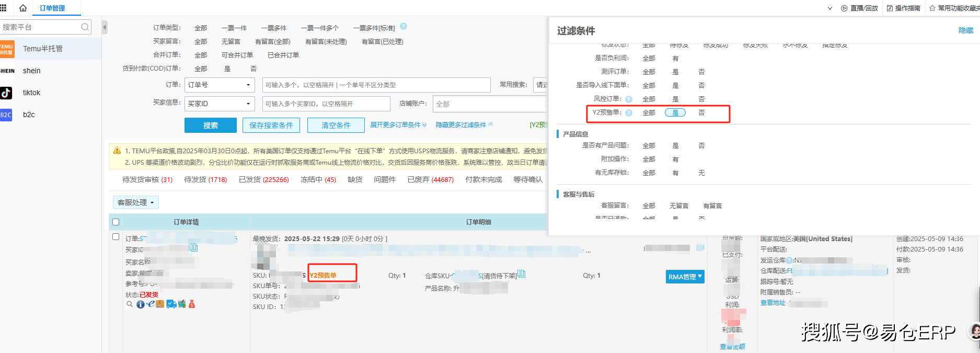This screenshot has height=353, width=980.
Task: Expand 展开更多订单条件 link
Action: pos(398,125)
